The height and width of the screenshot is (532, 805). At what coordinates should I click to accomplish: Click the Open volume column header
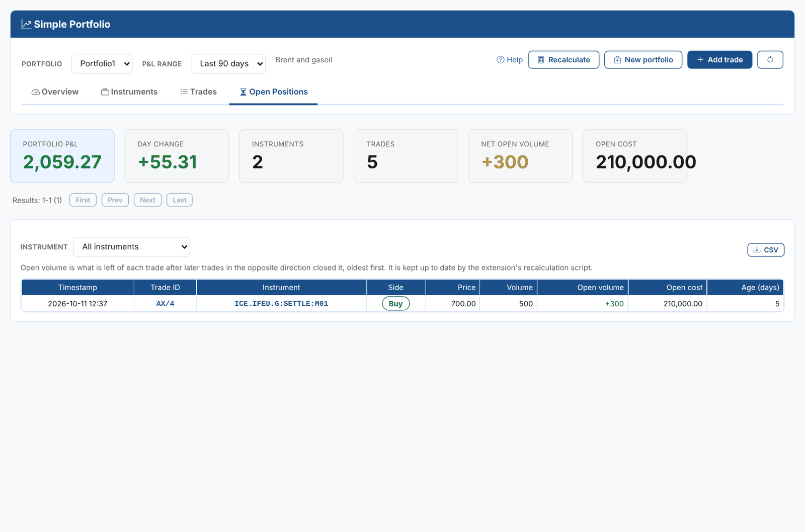[583, 288]
